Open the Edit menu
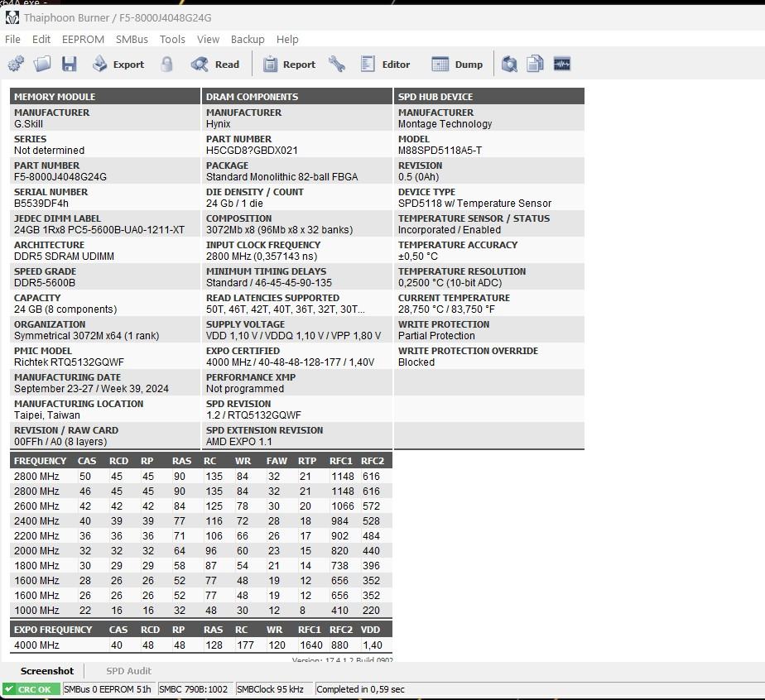765x700 pixels. [41, 40]
